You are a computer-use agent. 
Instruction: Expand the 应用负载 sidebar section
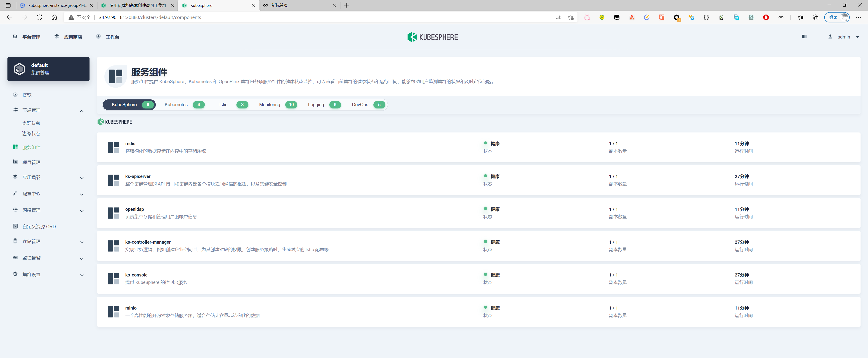click(82, 178)
